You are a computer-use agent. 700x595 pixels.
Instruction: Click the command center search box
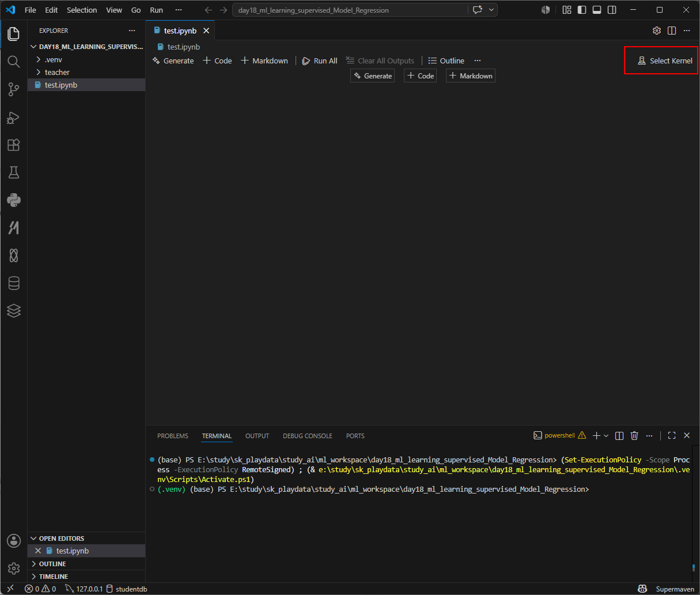point(350,10)
